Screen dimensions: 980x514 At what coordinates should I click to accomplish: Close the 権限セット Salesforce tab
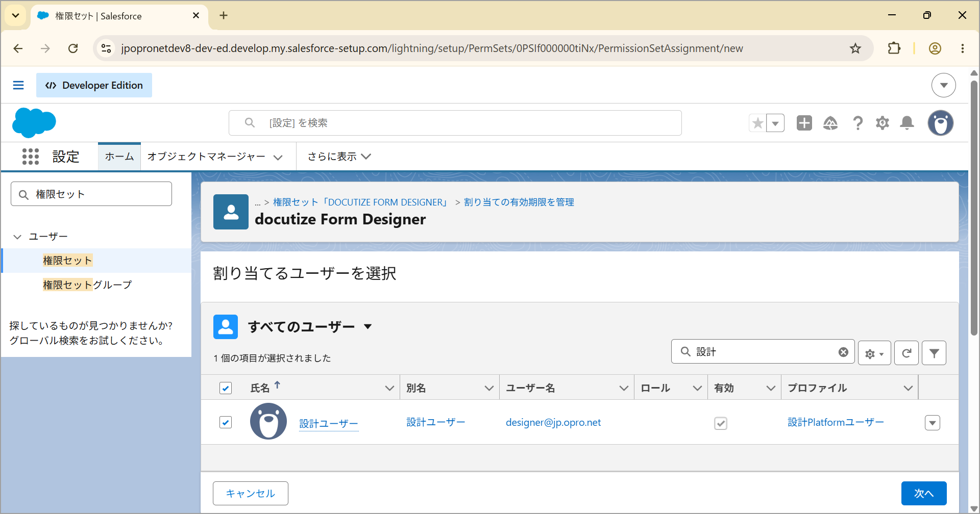[x=196, y=16]
